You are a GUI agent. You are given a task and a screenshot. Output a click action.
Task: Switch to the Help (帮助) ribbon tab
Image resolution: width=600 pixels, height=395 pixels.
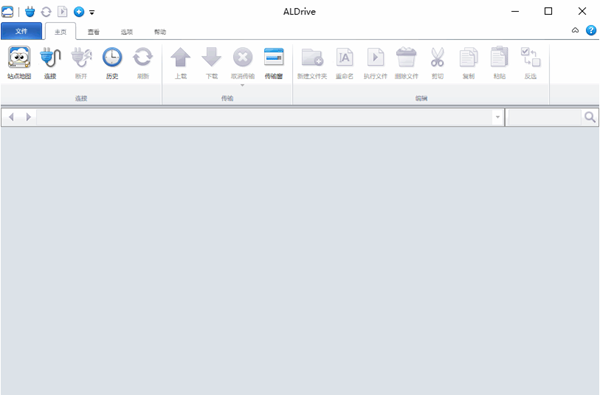pos(160,32)
